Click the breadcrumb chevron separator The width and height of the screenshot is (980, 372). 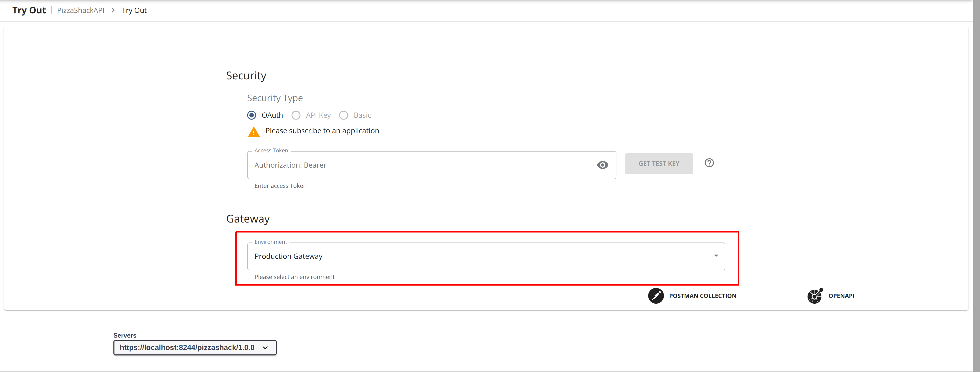click(x=113, y=10)
